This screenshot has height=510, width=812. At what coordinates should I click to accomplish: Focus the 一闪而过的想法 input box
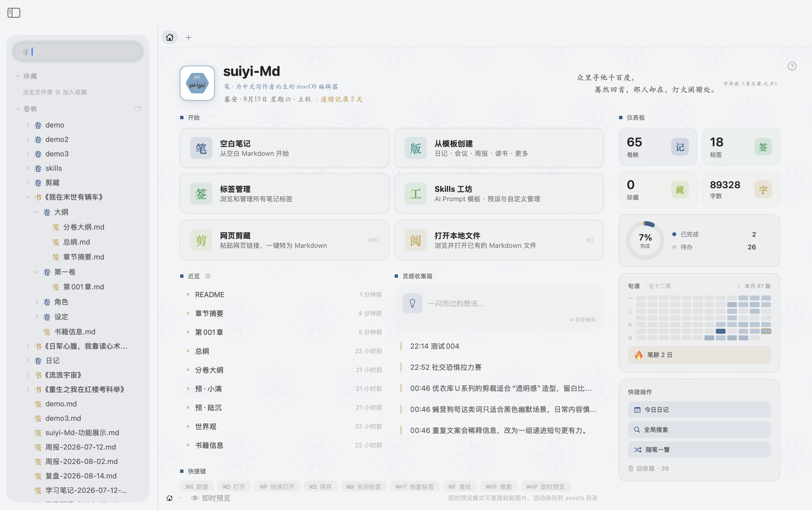click(x=499, y=307)
